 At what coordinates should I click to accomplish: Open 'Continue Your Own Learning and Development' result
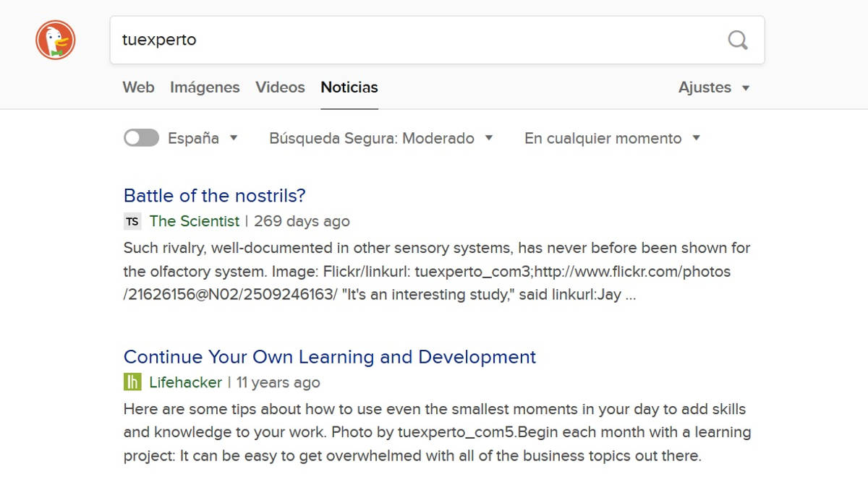[x=330, y=357]
